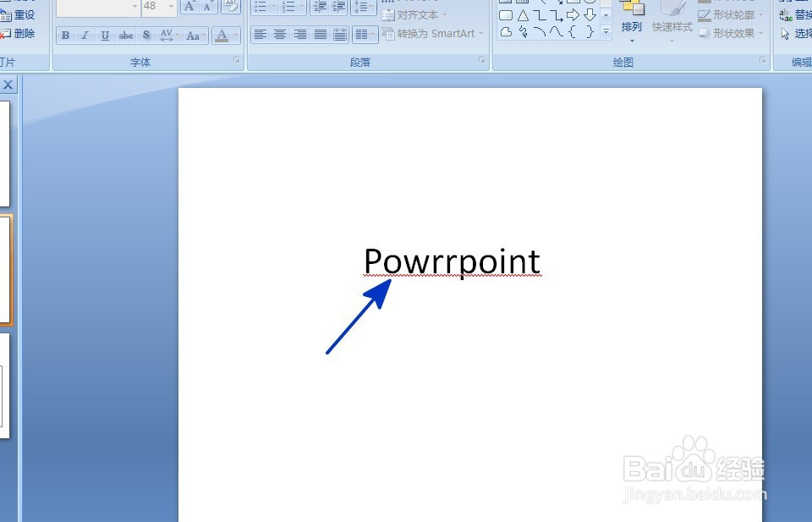Open line spacing dropdown

pyautogui.click(x=364, y=6)
